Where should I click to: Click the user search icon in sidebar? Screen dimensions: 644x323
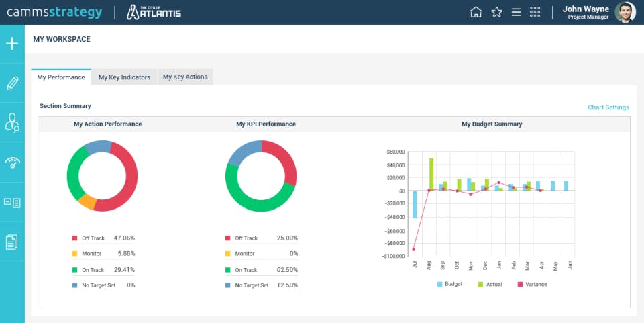(x=12, y=122)
